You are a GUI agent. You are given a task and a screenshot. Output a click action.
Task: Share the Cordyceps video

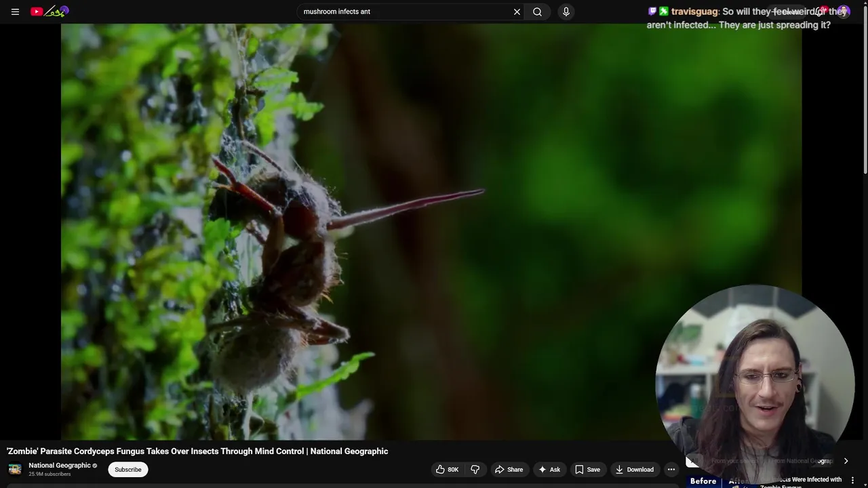click(x=509, y=469)
